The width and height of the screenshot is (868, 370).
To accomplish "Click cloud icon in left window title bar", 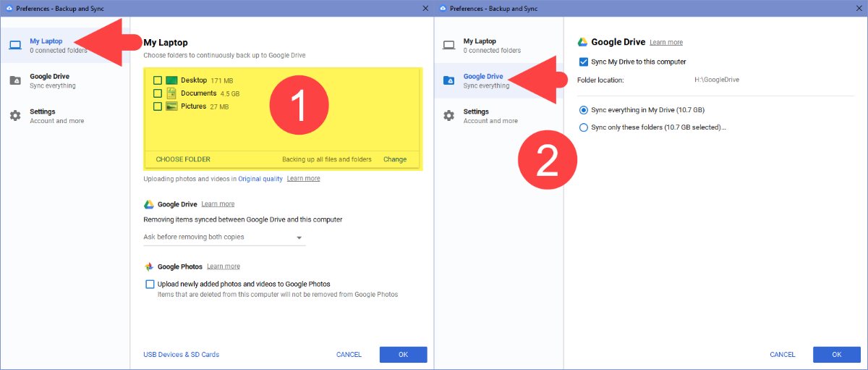I will (x=8, y=7).
